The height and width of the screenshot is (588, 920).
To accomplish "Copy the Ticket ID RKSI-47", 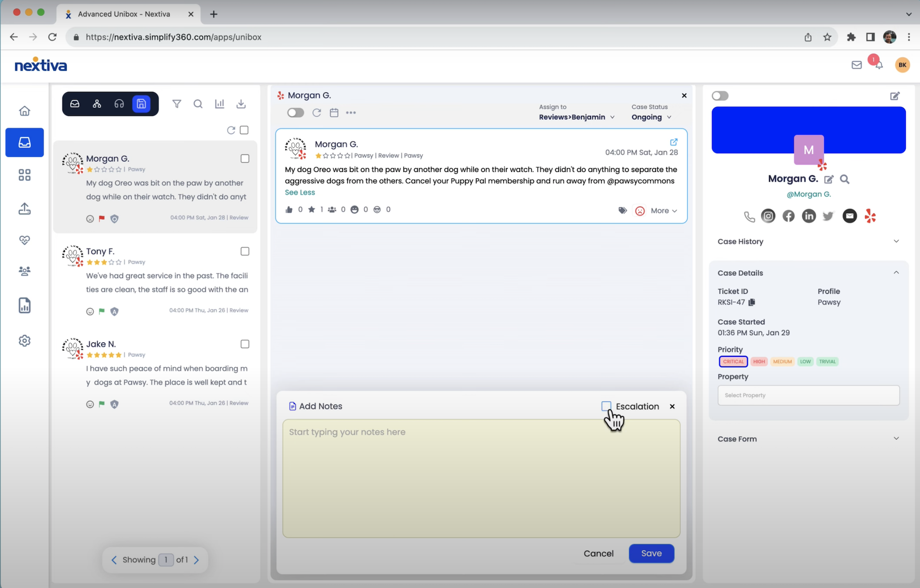I will coord(752,302).
